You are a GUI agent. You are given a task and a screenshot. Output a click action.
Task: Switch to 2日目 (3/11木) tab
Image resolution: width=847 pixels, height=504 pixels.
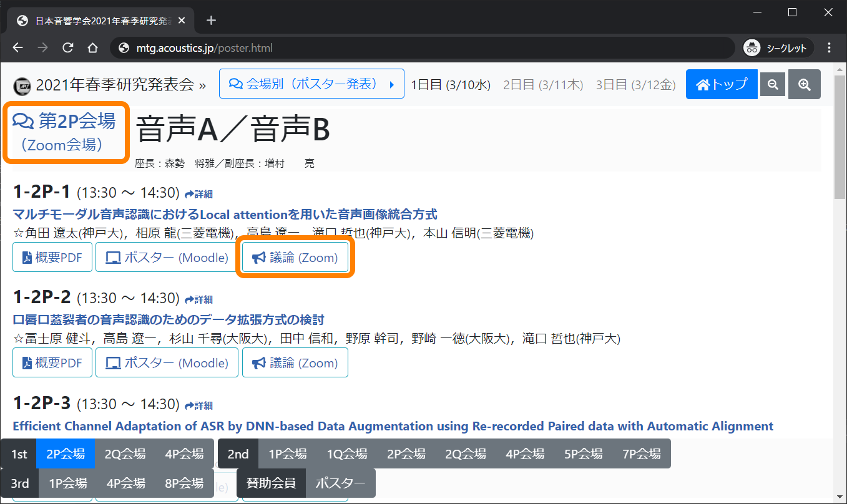[x=542, y=85]
